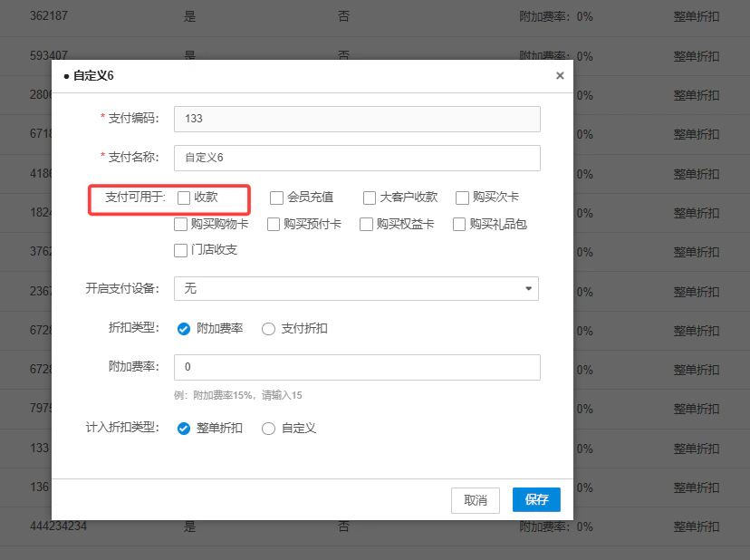Enable the 会员充值 option

(x=276, y=198)
